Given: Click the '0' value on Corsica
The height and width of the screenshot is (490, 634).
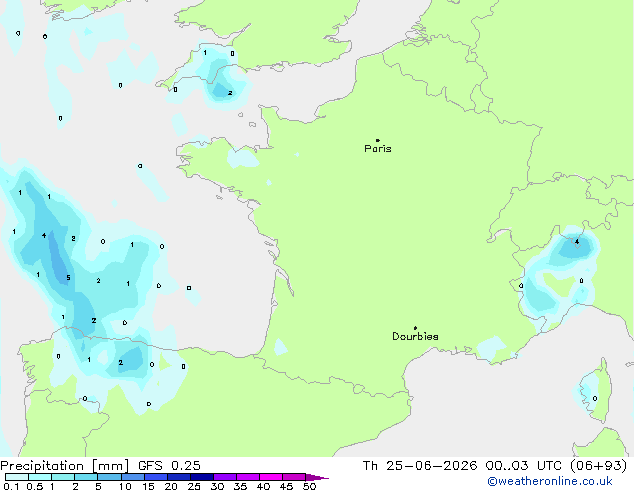Looking at the screenshot, I should (x=595, y=399).
